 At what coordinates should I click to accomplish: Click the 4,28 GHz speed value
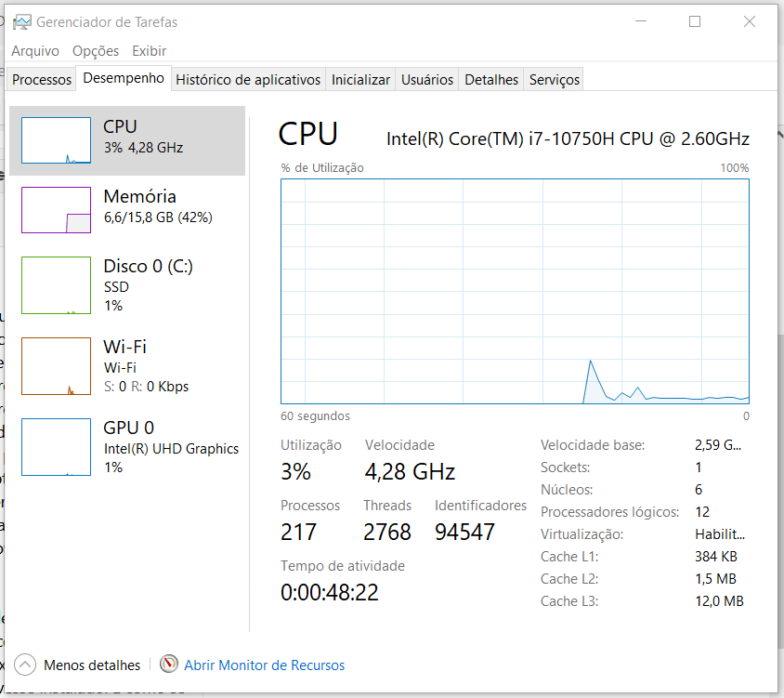click(410, 471)
